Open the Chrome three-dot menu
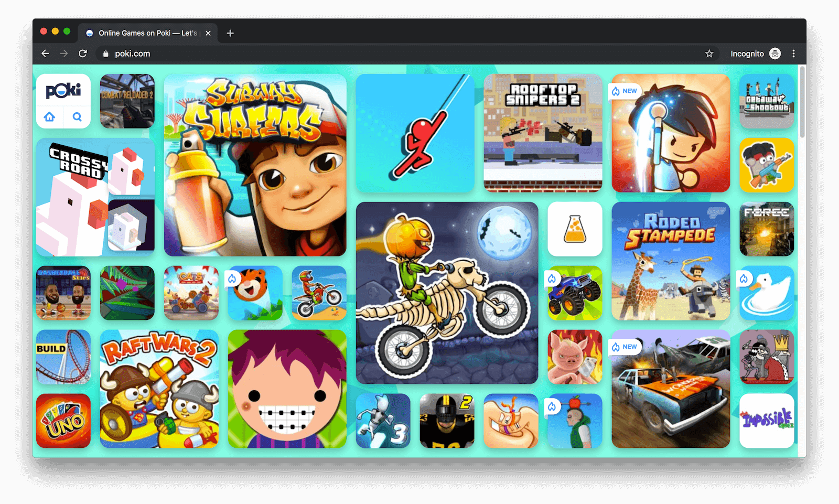The image size is (839, 504). pos(793,53)
